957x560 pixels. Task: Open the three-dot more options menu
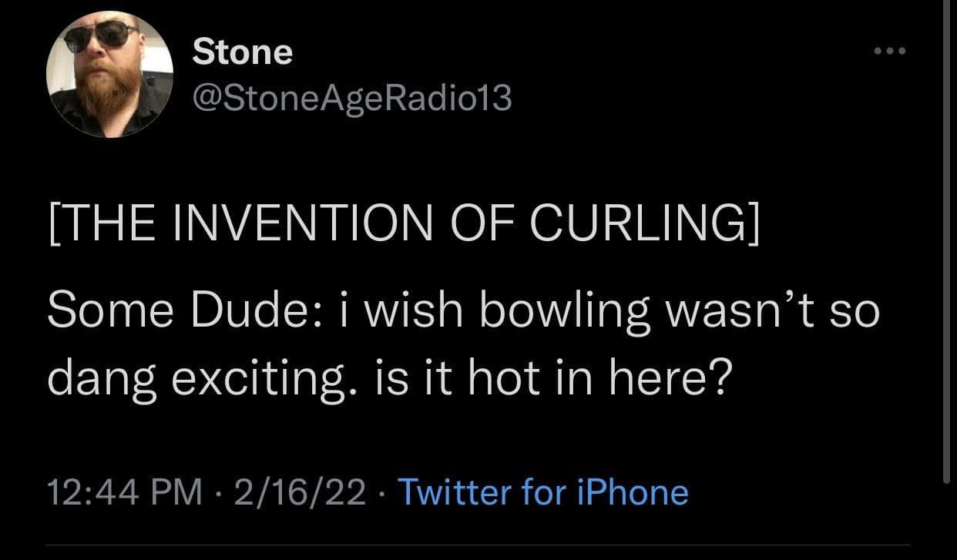tap(891, 52)
